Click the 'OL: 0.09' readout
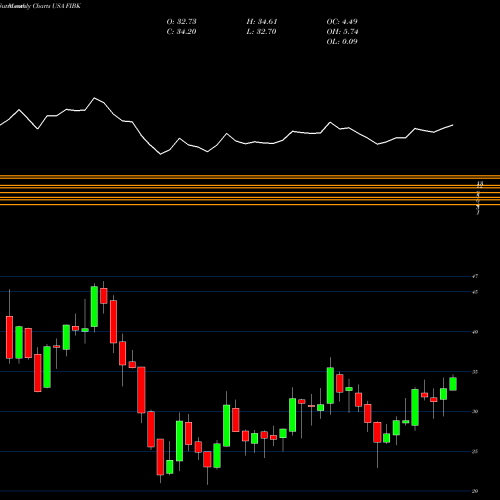This screenshot has height=500, width=500. point(342,42)
